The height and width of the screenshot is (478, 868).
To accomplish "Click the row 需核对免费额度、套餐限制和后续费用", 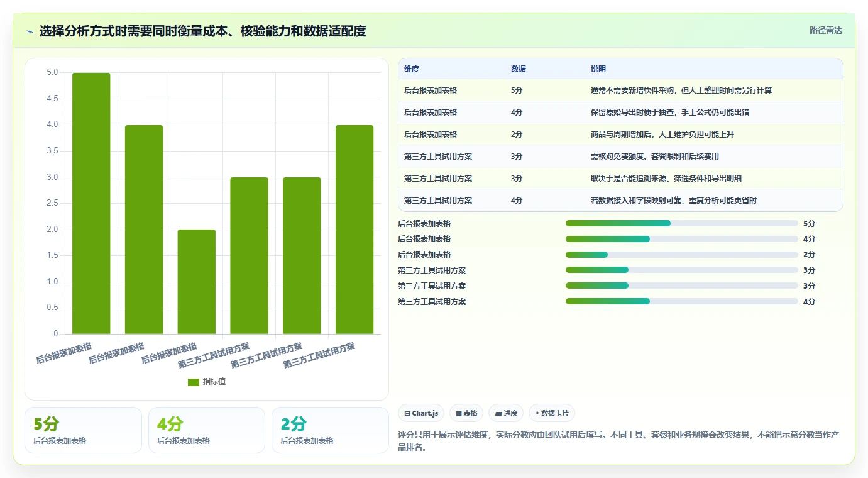I will pos(620,157).
